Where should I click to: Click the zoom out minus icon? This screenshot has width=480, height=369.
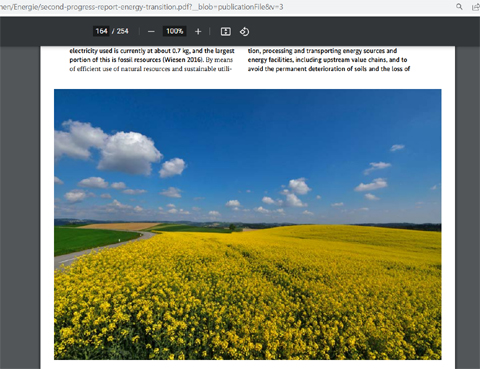(x=151, y=31)
